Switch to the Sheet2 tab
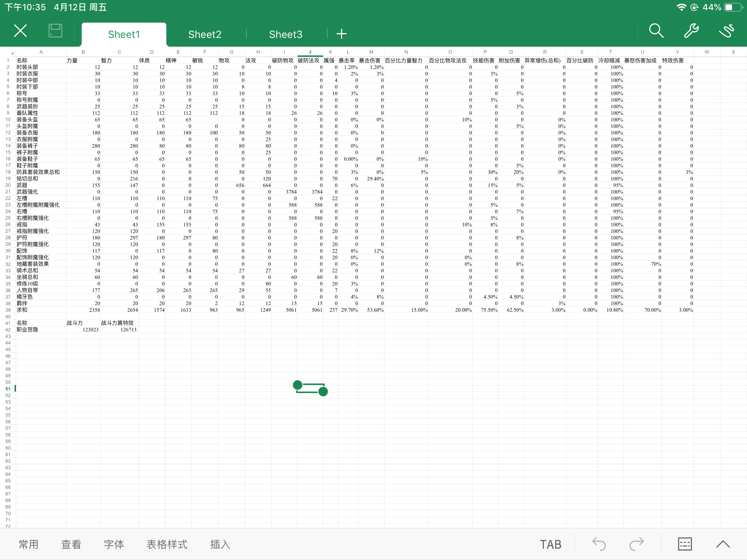This screenshot has height=560, width=747. pos(205,34)
